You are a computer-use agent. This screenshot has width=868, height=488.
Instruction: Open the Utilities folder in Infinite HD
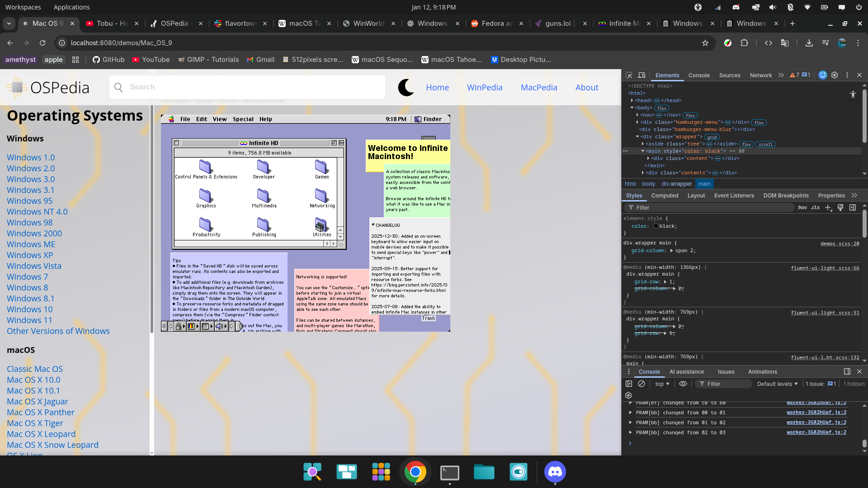pos(321,225)
